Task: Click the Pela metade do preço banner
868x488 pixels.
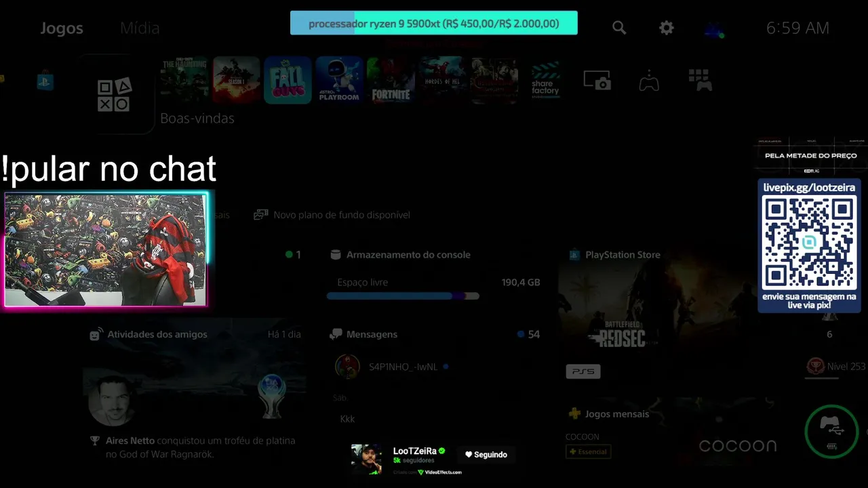Action: click(x=810, y=156)
